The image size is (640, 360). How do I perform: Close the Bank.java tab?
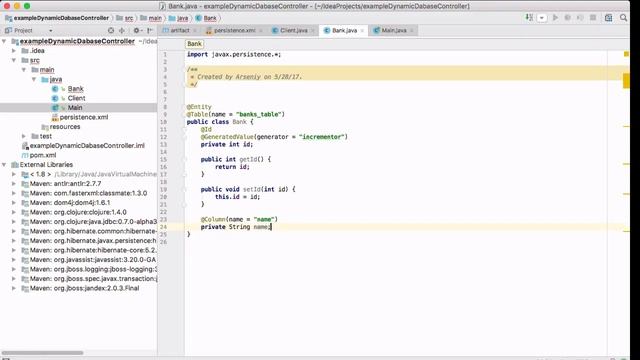[x=362, y=31]
